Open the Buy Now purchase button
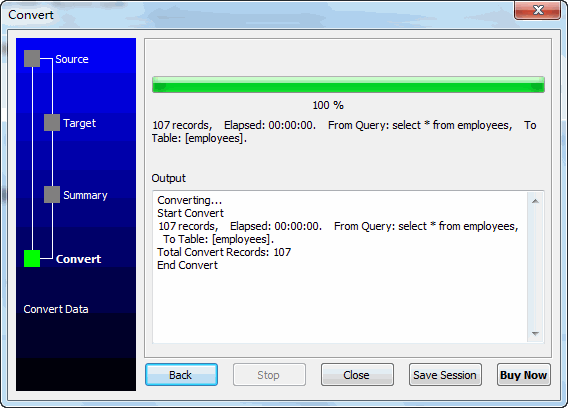The image size is (568, 408). pyautogui.click(x=524, y=375)
